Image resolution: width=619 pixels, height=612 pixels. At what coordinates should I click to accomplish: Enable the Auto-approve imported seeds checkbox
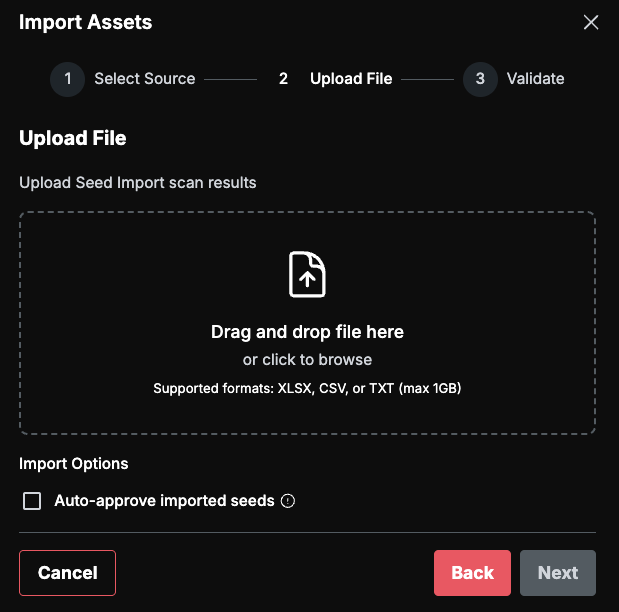32,501
